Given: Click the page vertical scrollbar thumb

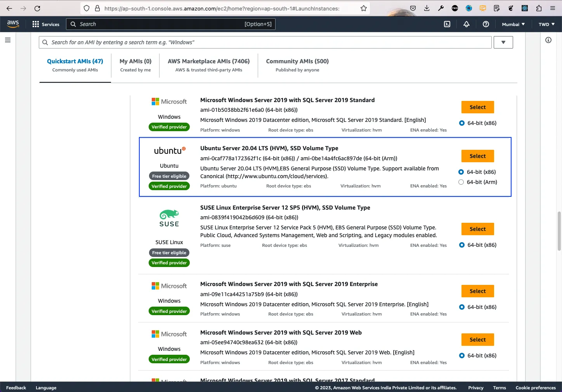Looking at the screenshot, I should pyautogui.click(x=559, y=231).
